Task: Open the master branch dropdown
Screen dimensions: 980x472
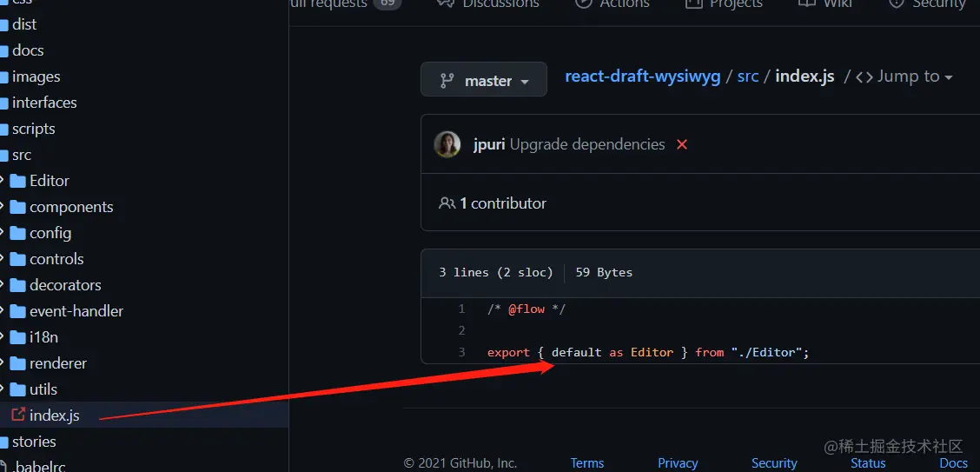Action: (x=484, y=79)
